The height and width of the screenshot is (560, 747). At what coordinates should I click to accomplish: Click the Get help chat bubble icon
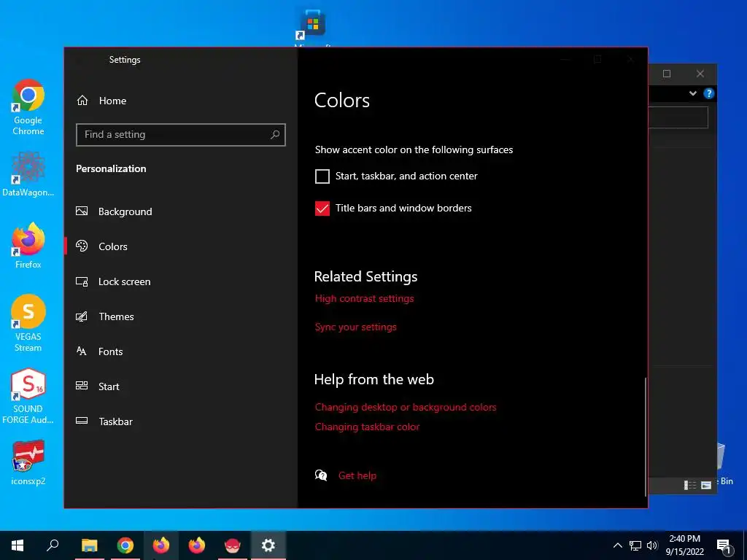click(321, 475)
